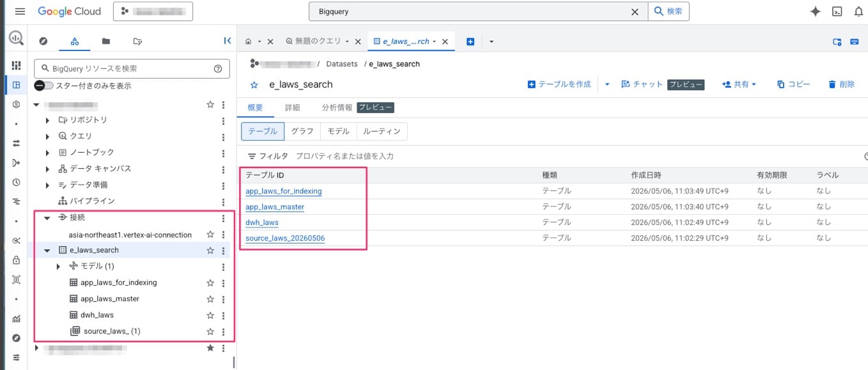Click コピー button
This screenshot has height=370, width=868.
(x=793, y=84)
